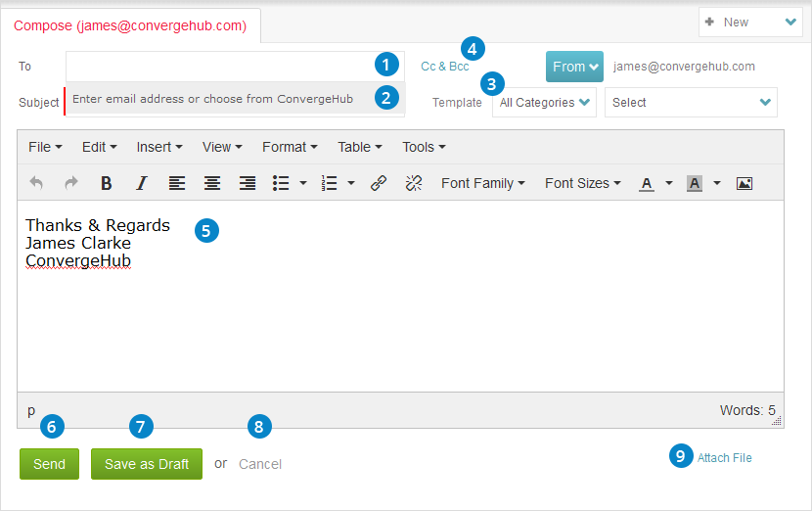
Task: Click in the email body editor
Action: (x=400, y=296)
